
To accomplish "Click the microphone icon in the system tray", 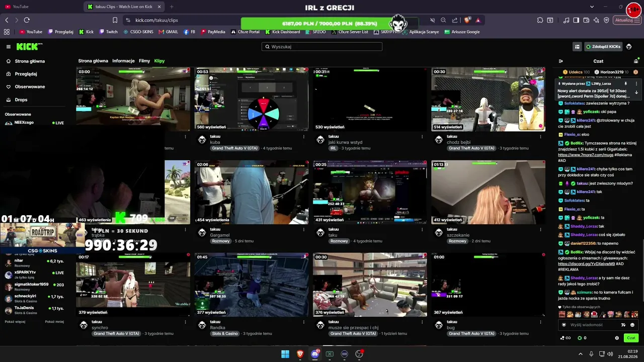I will click(x=591, y=354).
